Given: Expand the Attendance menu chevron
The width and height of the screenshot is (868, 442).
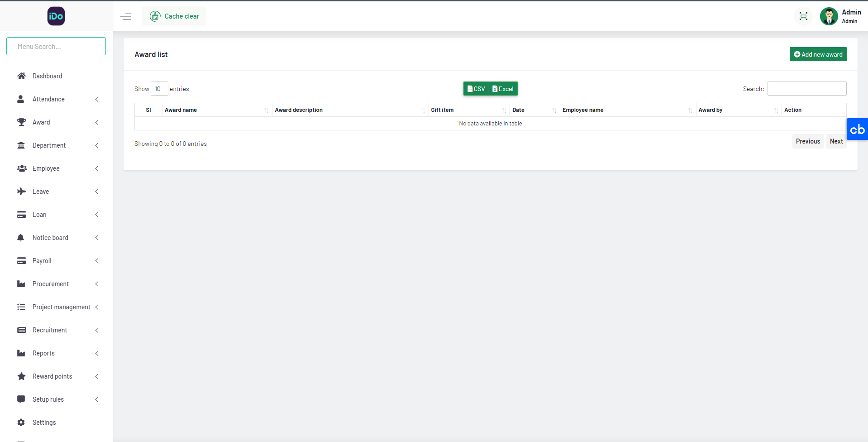Looking at the screenshot, I should click(x=96, y=99).
